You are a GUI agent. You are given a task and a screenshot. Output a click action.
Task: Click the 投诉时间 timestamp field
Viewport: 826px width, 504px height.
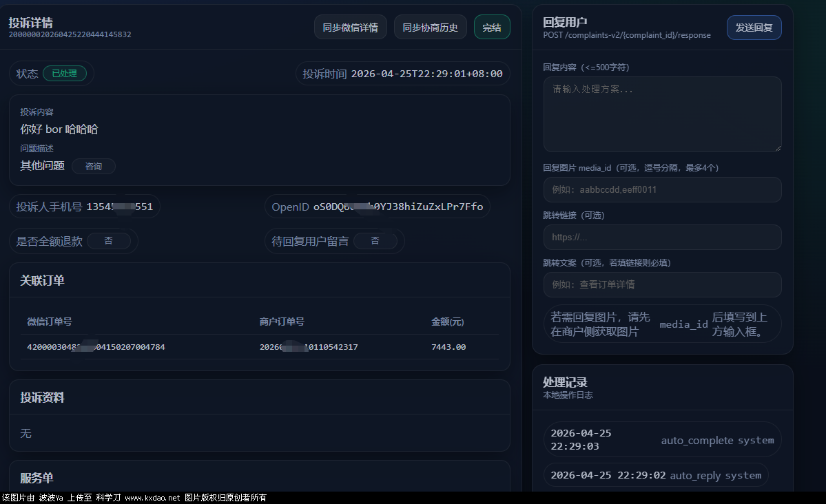tap(426, 74)
